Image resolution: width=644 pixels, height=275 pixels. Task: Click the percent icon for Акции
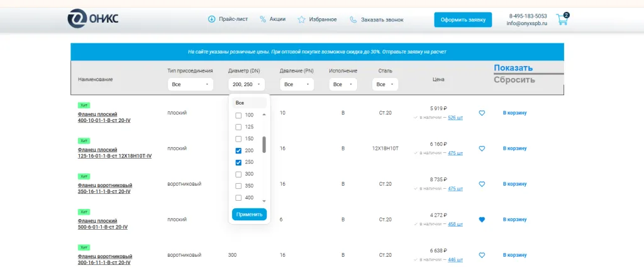tap(263, 20)
